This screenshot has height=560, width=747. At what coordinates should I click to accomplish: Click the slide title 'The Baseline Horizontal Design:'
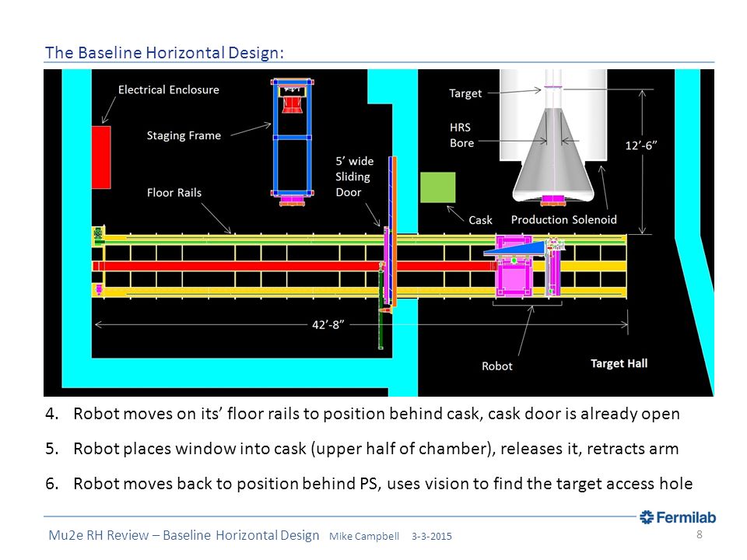164,52
